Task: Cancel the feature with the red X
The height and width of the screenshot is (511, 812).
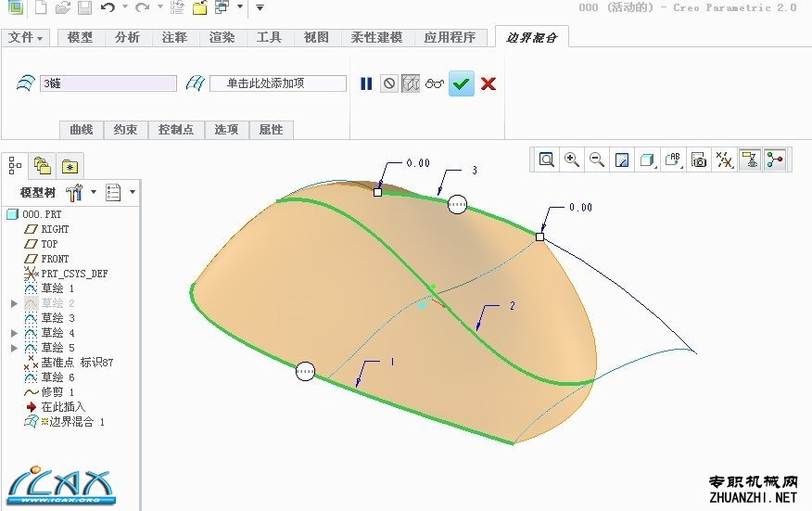Action: [x=488, y=83]
